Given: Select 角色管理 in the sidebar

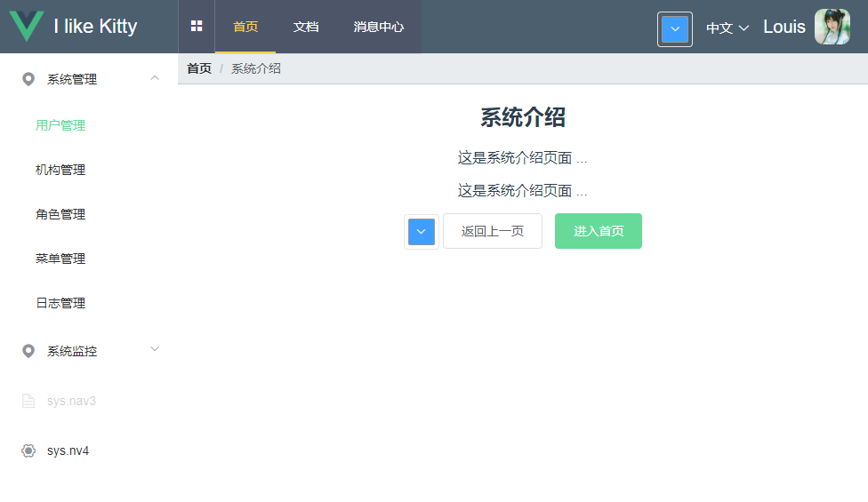Looking at the screenshot, I should tap(60, 214).
